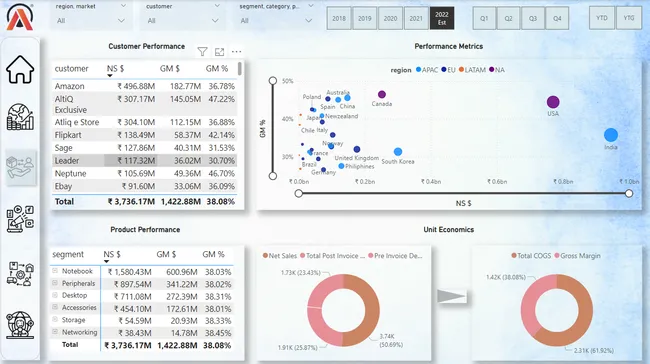Sort by the customer column header

pos(71,68)
